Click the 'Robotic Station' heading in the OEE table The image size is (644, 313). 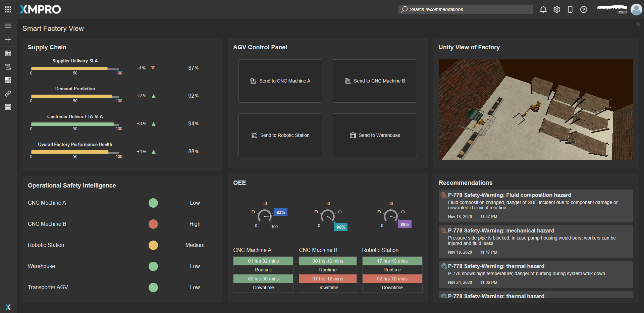[380, 250]
